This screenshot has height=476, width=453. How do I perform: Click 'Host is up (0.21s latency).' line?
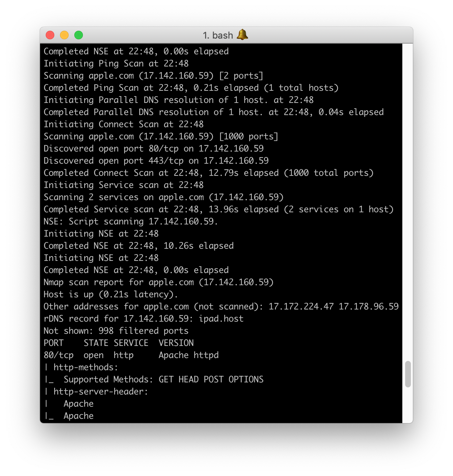(111, 294)
